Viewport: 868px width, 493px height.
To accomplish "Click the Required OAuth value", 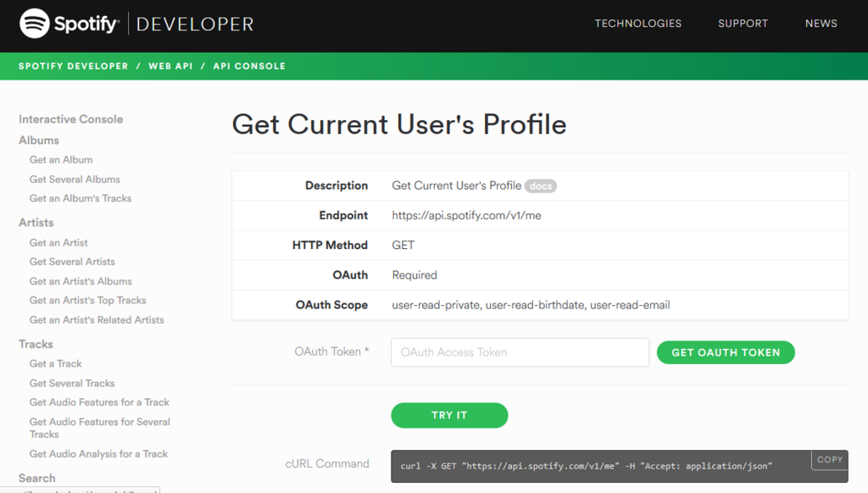I will [x=415, y=275].
